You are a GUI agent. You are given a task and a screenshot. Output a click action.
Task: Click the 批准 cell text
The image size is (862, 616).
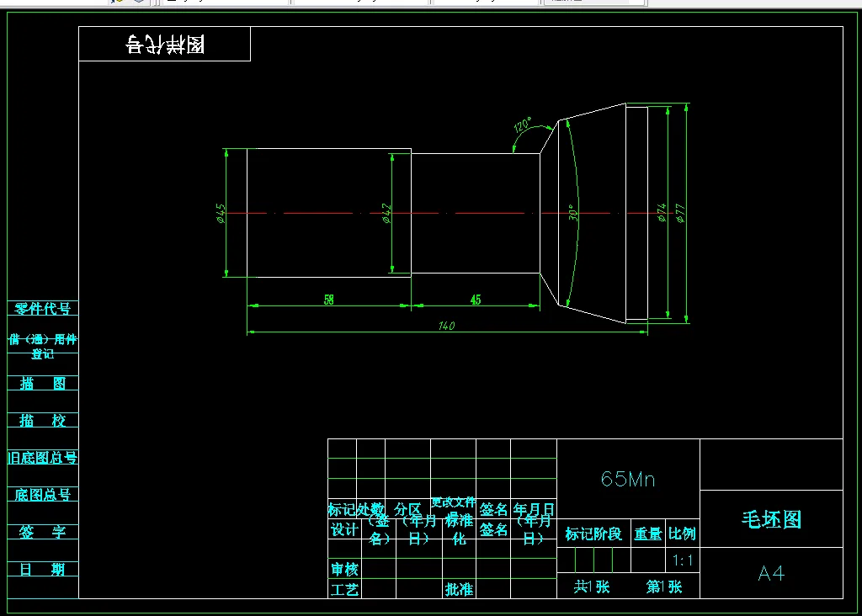(459, 590)
